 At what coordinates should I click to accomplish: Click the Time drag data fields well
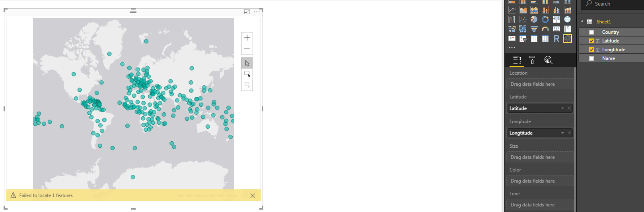pyautogui.click(x=540, y=205)
